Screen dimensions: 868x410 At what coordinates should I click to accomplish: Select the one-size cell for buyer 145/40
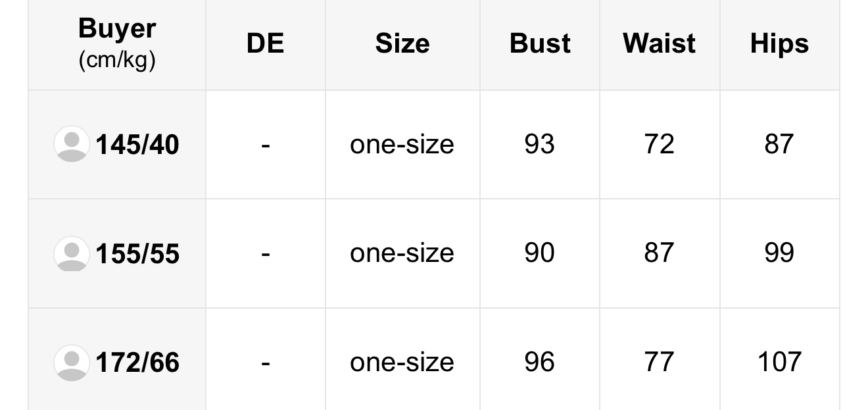tap(402, 144)
